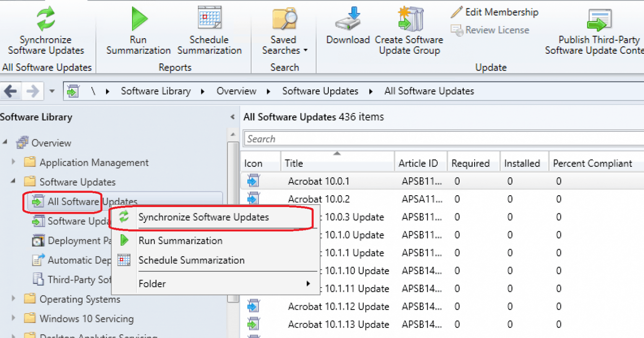Go back with the navigation arrow

[10, 91]
